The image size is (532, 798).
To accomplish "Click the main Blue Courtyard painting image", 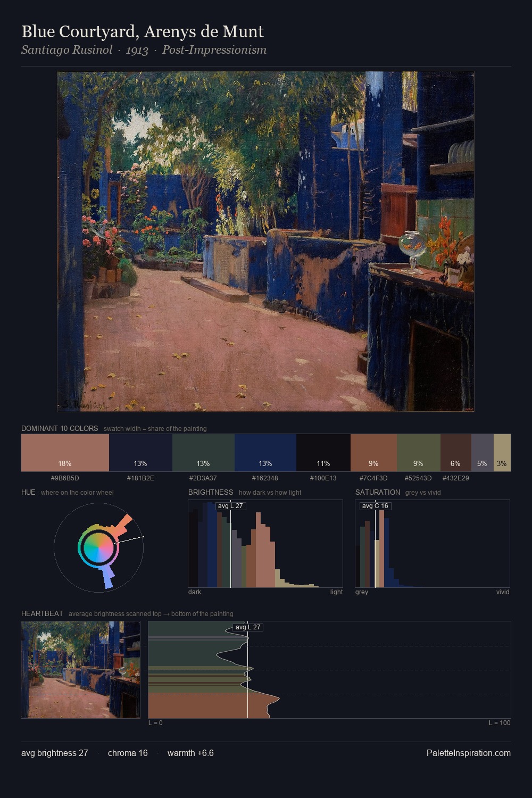I will [x=265, y=242].
